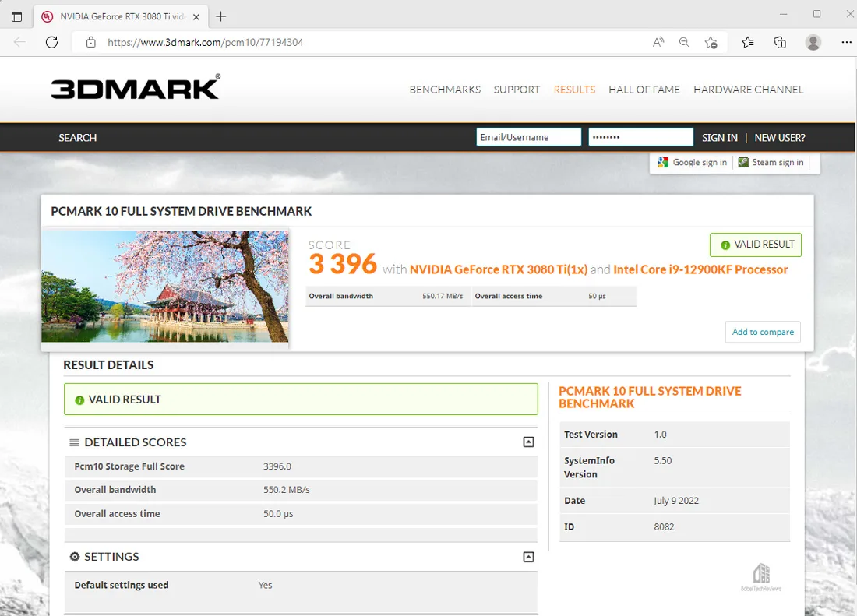The height and width of the screenshot is (616, 857).
Task: Click Add to compare button
Action: coord(763,332)
